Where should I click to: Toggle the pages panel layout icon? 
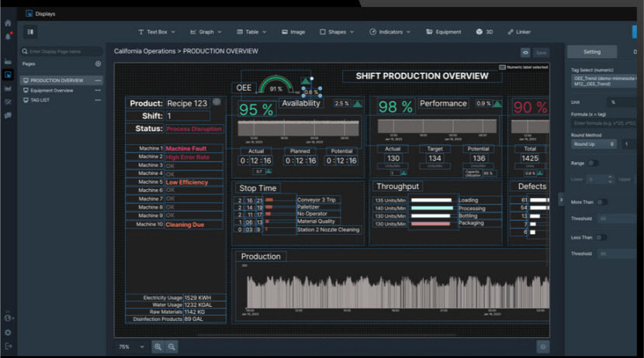tap(30, 32)
